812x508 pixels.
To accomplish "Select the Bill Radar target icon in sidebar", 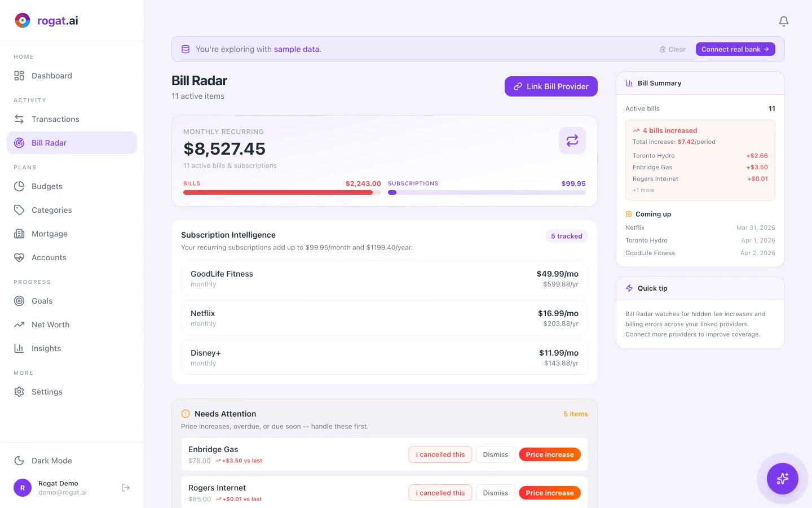I will click(x=19, y=143).
